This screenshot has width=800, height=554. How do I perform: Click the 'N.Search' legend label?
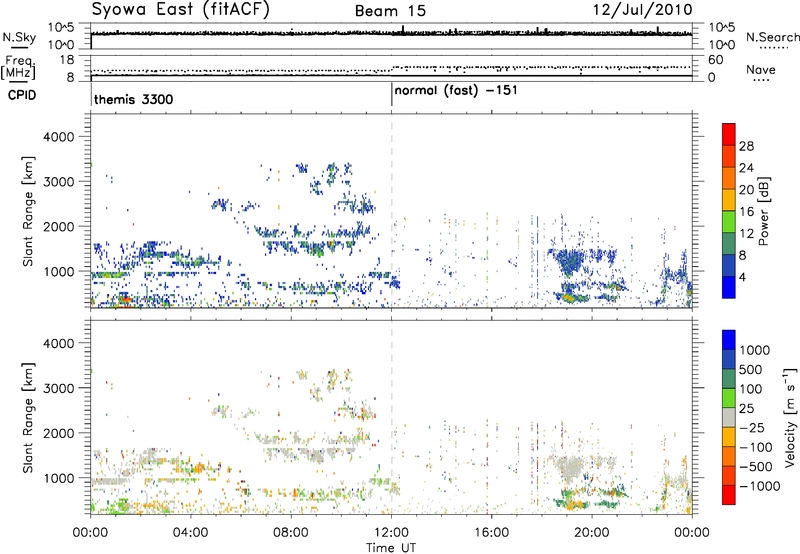coord(772,37)
